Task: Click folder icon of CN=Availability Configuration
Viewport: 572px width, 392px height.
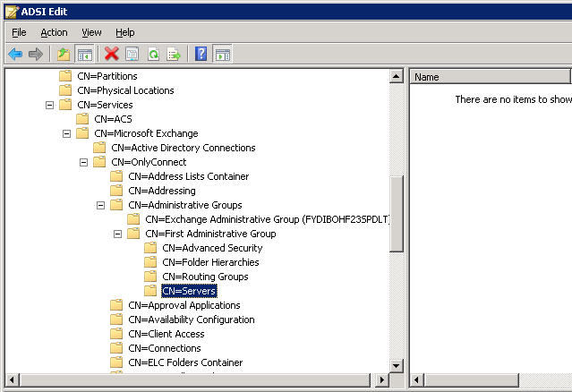Action: point(116,320)
